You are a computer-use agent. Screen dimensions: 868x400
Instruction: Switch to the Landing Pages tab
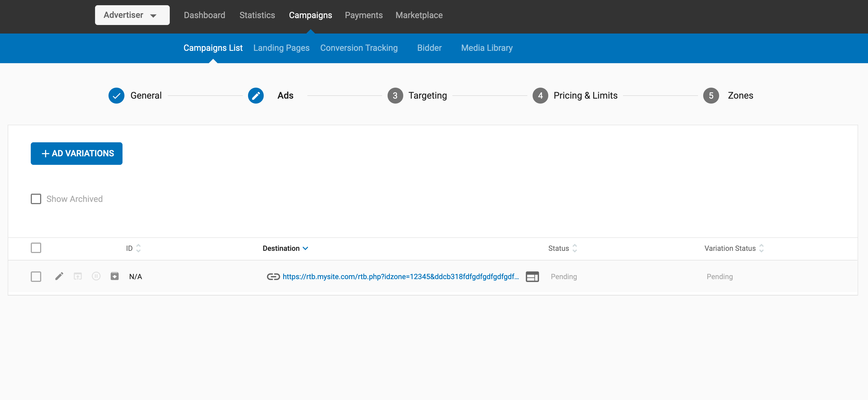(x=281, y=48)
